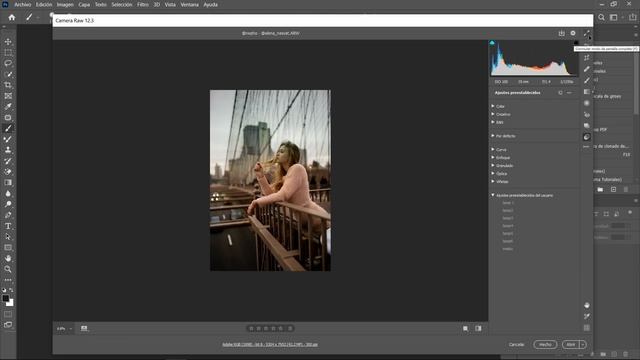Click the Abrir button

571,344
